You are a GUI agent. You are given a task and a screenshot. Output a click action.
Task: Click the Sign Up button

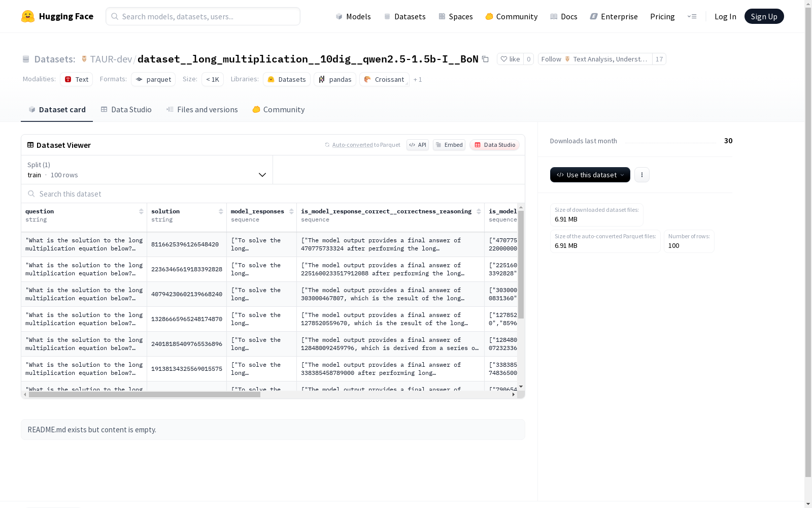click(x=764, y=16)
